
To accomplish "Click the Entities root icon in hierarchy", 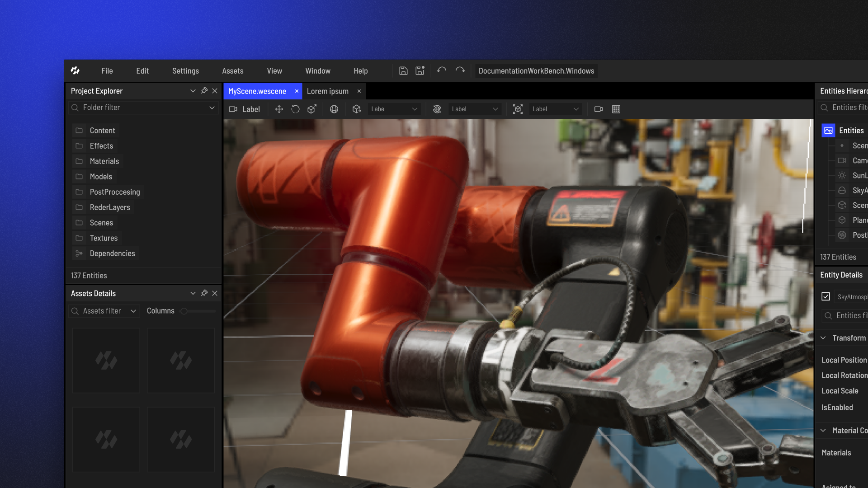I will (x=828, y=131).
